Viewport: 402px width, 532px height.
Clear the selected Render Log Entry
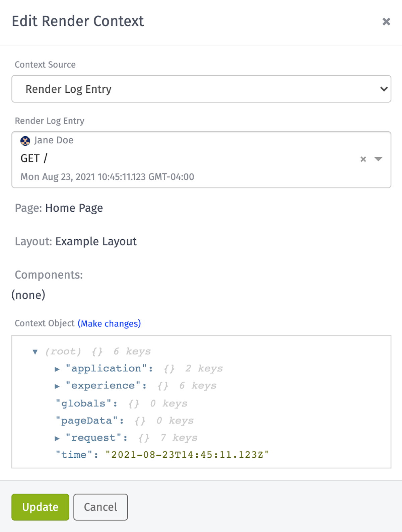coord(363,159)
